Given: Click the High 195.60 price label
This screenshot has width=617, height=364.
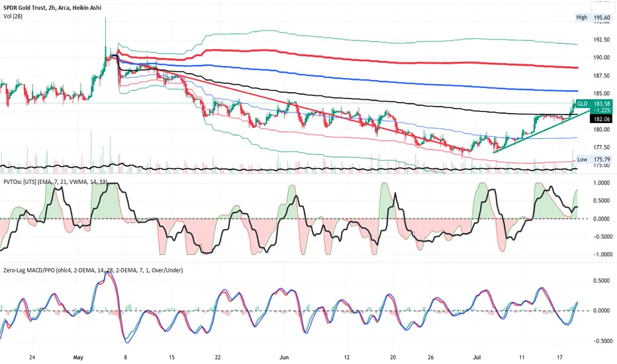Looking at the screenshot, I should click(593, 17).
